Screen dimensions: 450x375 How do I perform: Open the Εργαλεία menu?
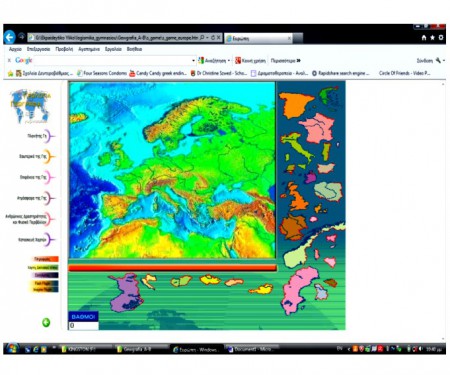click(113, 49)
